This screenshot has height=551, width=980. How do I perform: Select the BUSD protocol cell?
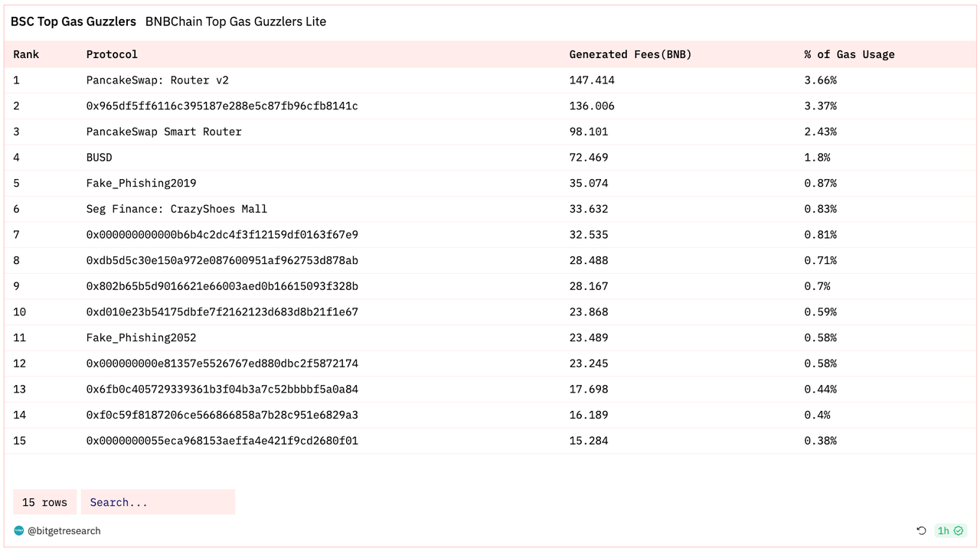click(100, 158)
